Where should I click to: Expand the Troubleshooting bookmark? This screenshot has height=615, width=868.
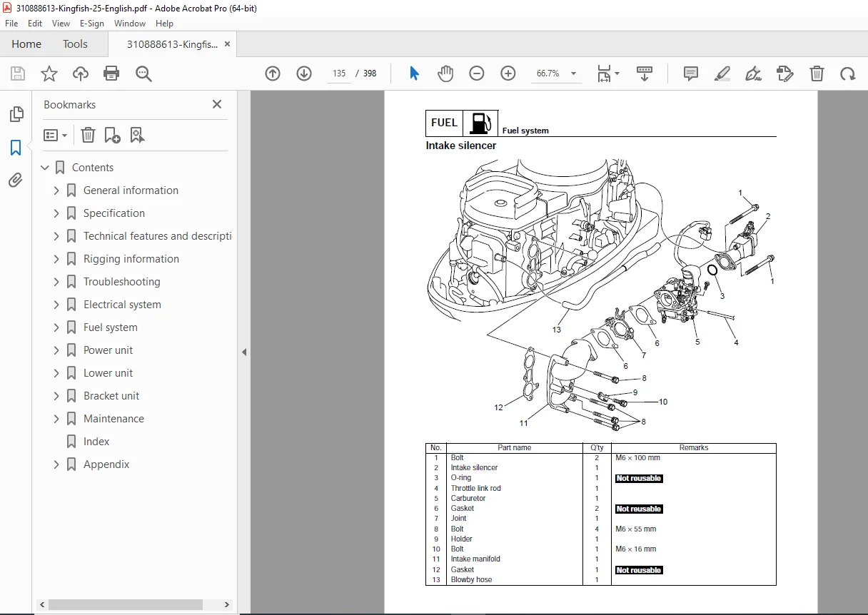(56, 282)
